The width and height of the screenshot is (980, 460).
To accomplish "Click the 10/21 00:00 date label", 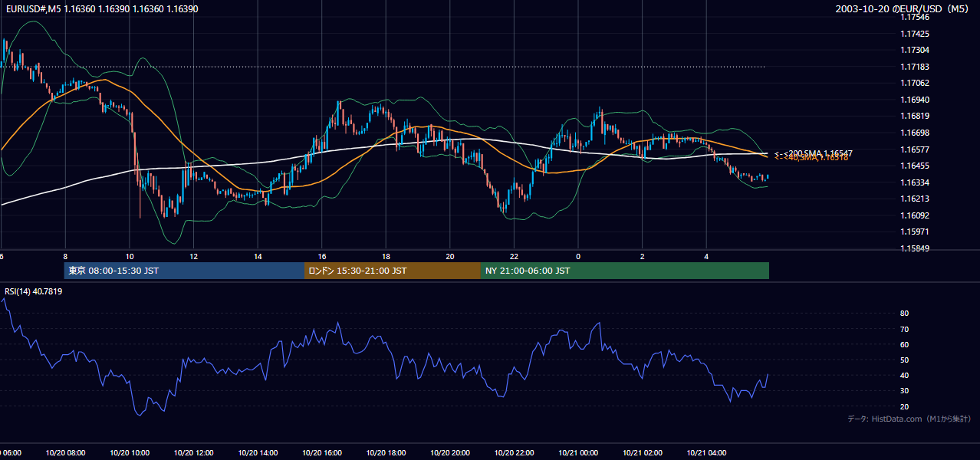I will point(578,453).
